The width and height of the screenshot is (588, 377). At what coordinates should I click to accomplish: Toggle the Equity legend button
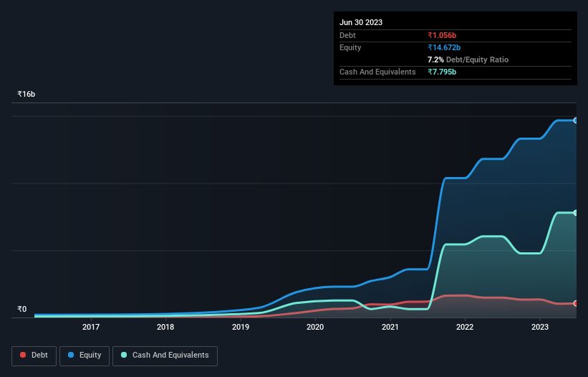coord(85,355)
